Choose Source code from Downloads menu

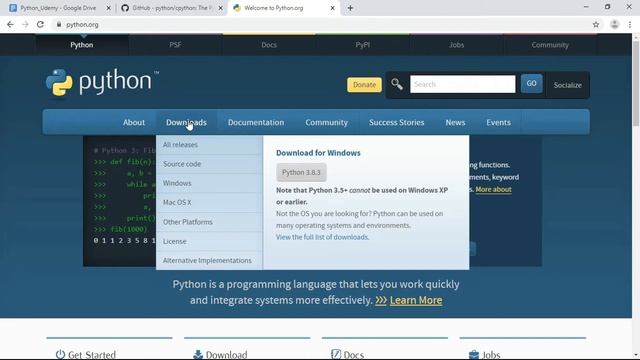tap(209, 164)
